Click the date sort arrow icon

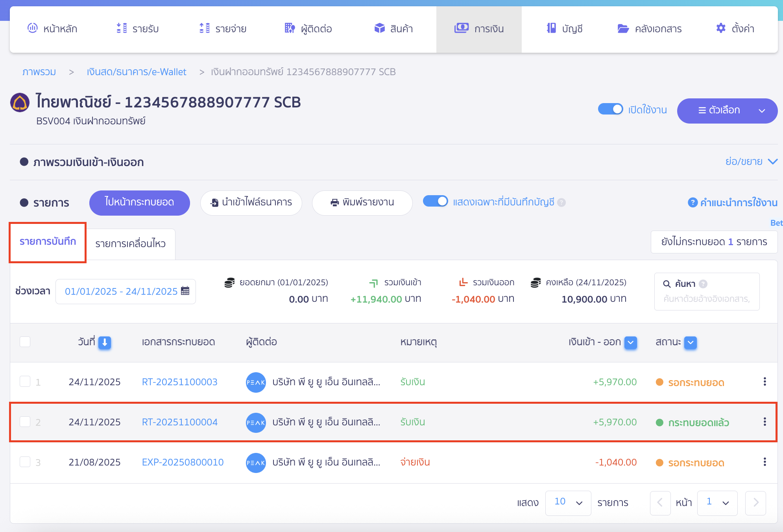105,342
